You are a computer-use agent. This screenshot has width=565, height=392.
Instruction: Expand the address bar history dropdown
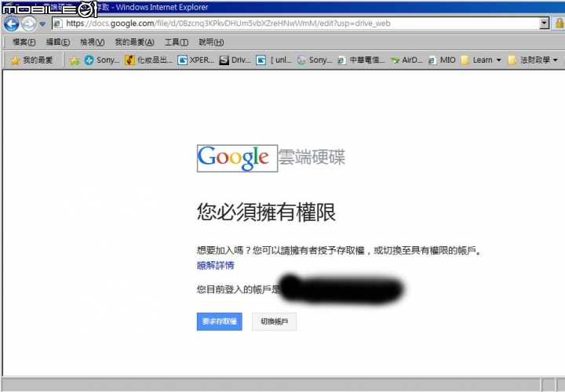(544, 24)
